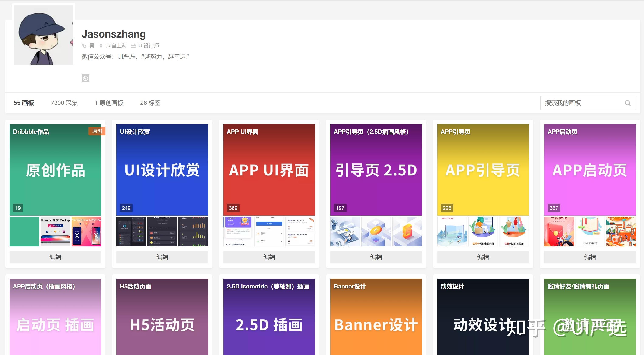644x355 pixels.
Task: Click the Jasonszhang username heading
Action: (114, 34)
